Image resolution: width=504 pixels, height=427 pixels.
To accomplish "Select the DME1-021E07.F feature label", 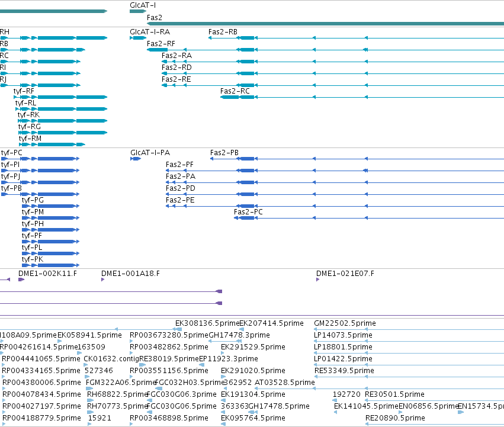I will 345,274.
